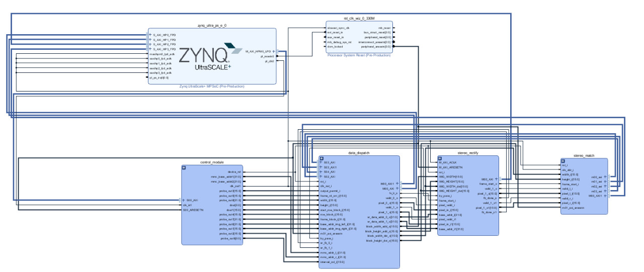Select the rst_clk_wiz_0_330M block title
This screenshot has height=272, width=644.
pyautogui.click(x=359, y=18)
